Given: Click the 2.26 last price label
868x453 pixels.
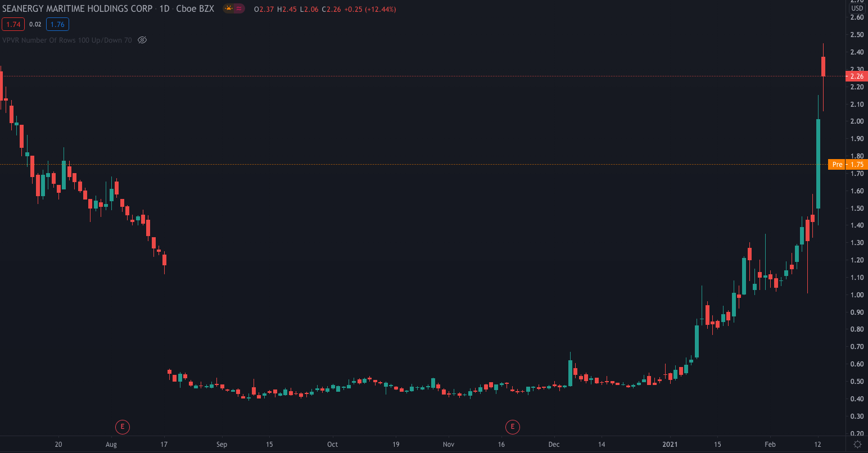Looking at the screenshot, I should point(856,76).
